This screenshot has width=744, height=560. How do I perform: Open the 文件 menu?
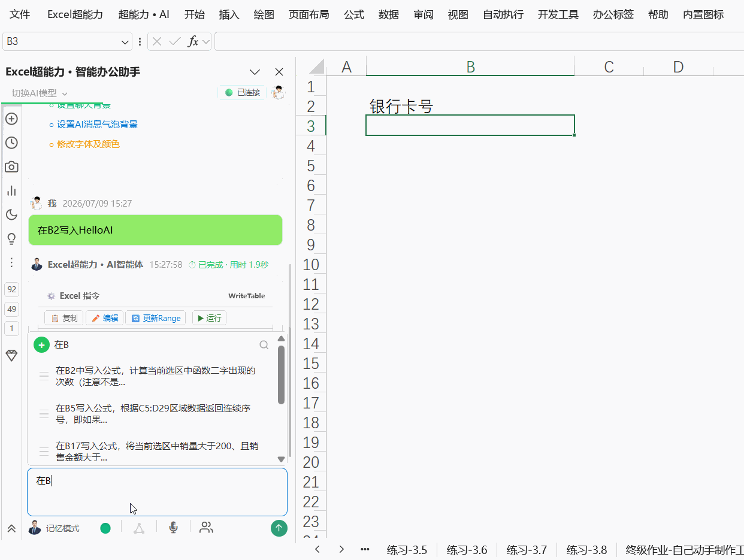[20, 14]
